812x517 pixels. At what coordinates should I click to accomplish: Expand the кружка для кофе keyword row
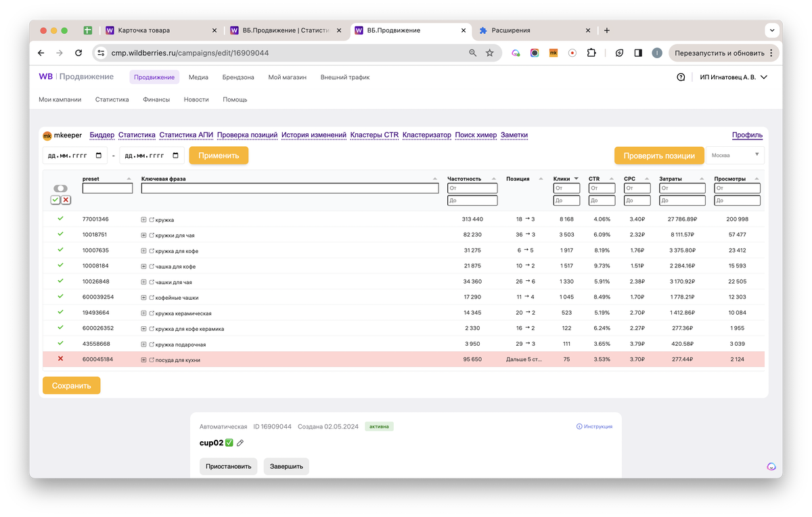click(143, 251)
